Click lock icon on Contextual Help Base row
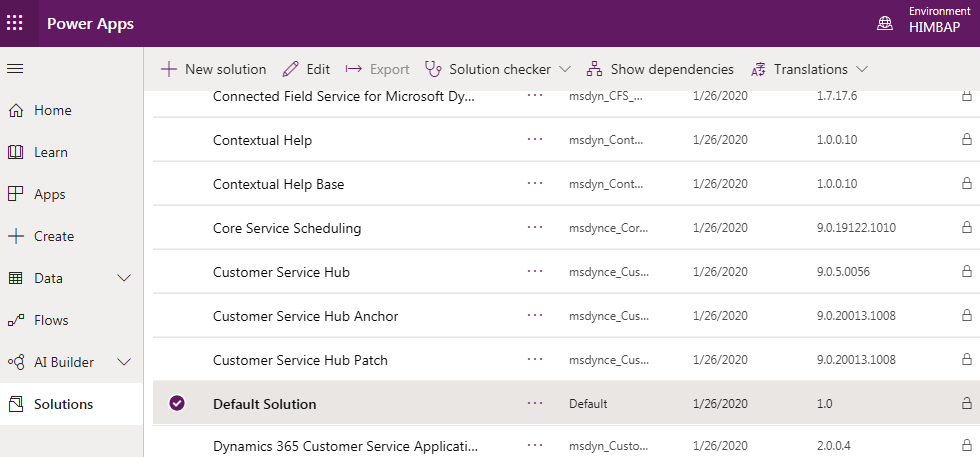The height and width of the screenshot is (457, 980). pos(966,183)
